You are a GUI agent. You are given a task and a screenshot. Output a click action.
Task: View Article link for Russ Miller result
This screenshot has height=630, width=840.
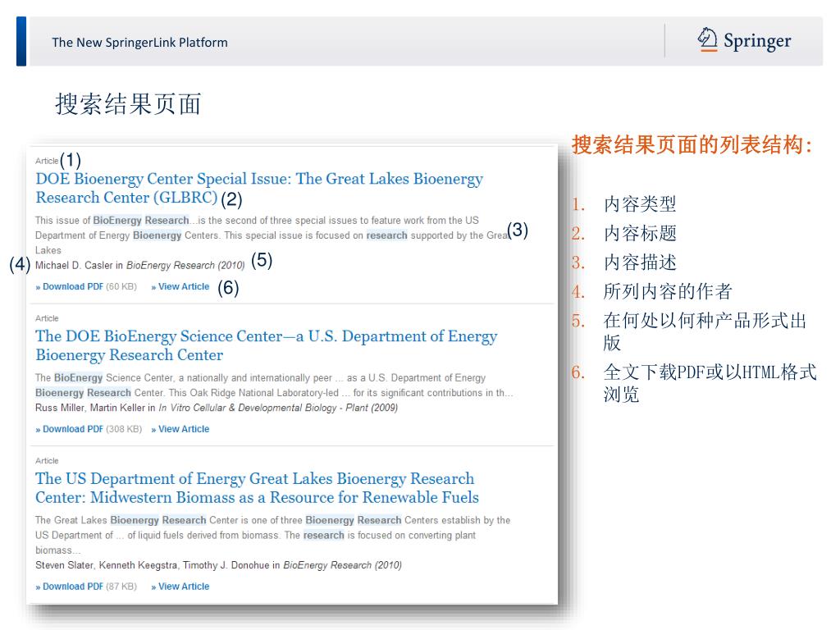point(180,429)
